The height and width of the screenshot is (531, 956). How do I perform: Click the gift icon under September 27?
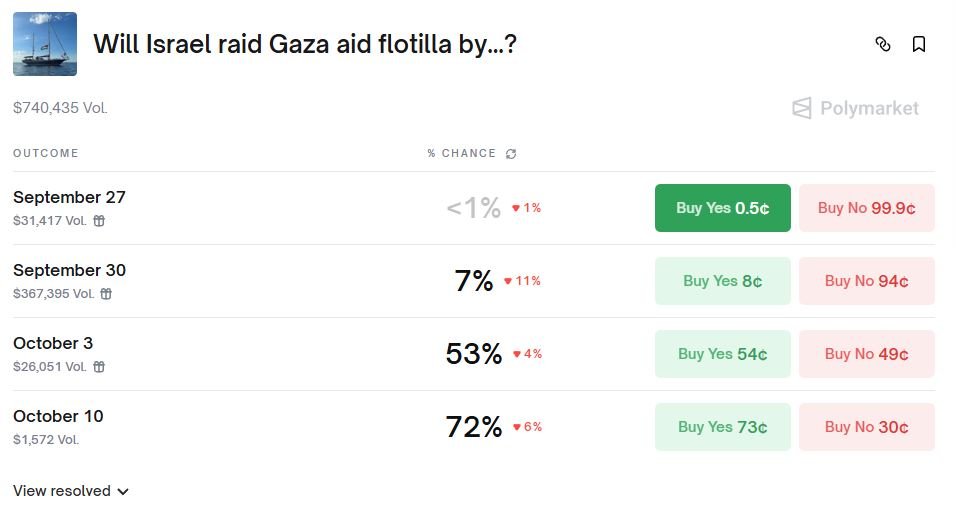99,221
